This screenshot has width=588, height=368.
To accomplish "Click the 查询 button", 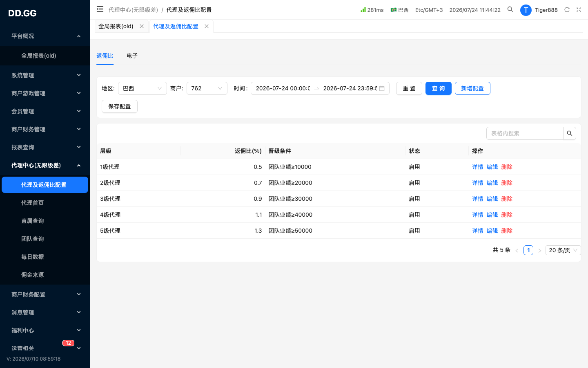I will click(x=439, y=88).
